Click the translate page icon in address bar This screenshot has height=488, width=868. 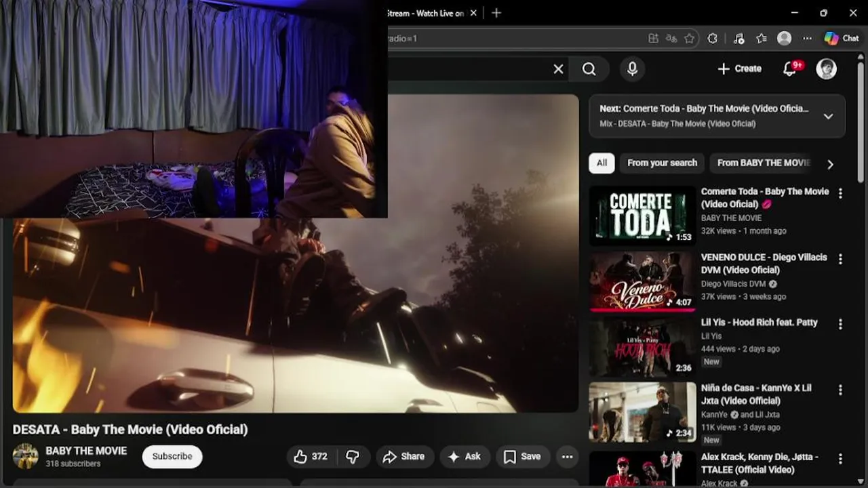tap(671, 39)
